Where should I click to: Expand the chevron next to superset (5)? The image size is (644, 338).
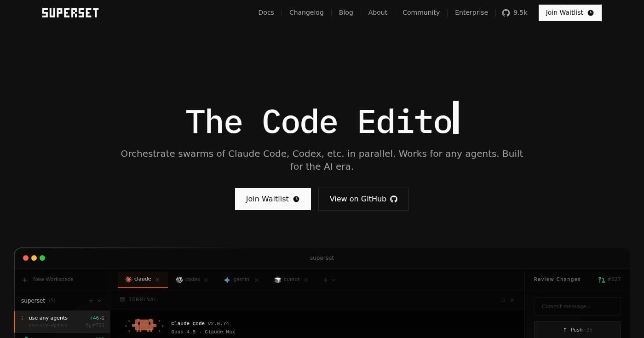click(99, 301)
